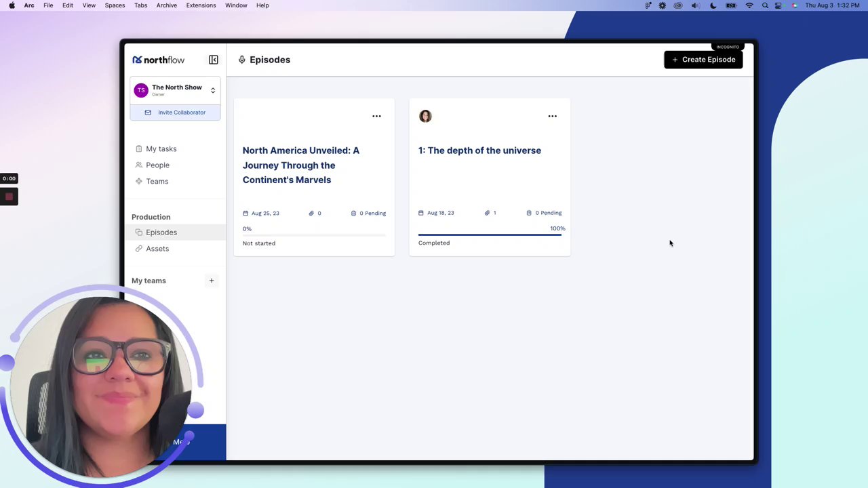Click the Completed status text
The width and height of the screenshot is (868, 488).
(x=434, y=243)
